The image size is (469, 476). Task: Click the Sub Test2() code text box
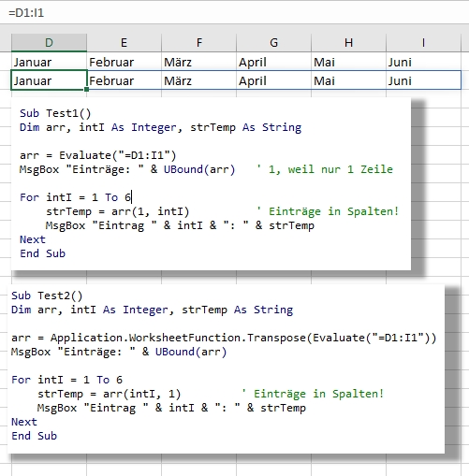[226, 368]
